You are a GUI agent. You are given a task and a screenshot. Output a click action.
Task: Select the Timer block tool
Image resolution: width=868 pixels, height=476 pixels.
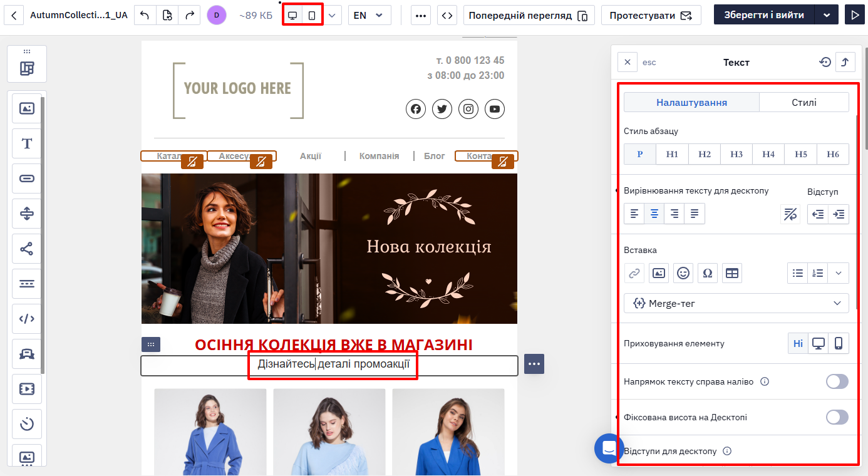[x=27, y=424]
